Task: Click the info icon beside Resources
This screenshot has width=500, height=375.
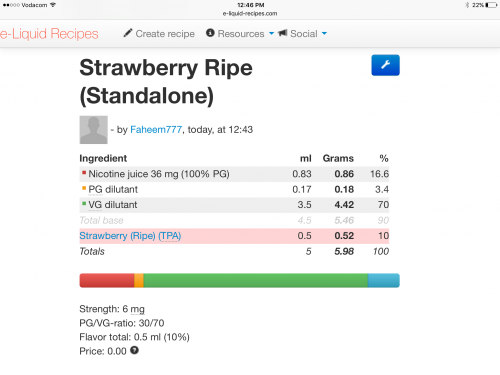Action: pos(210,33)
